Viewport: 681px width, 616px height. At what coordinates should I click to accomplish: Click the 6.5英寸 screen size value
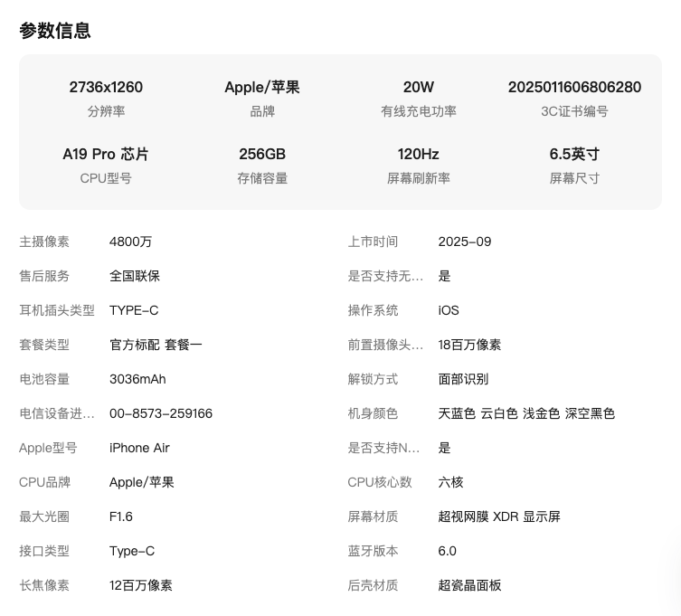574,155
